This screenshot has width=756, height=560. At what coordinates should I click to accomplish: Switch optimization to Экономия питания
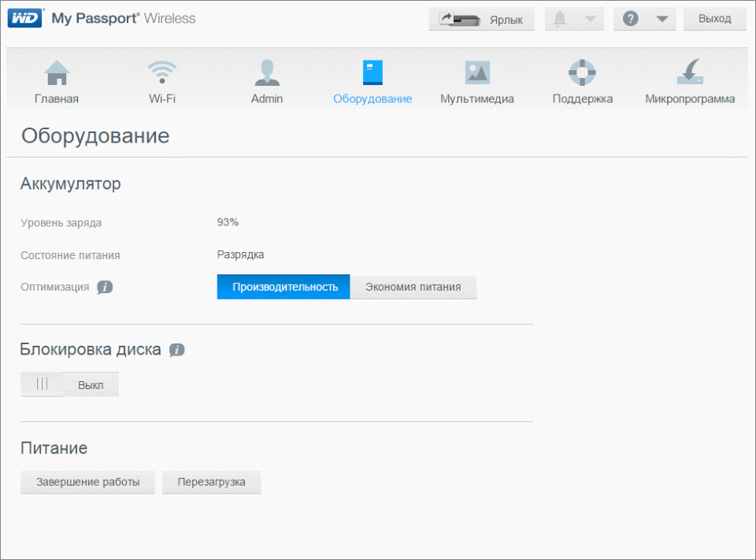(x=413, y=287)
